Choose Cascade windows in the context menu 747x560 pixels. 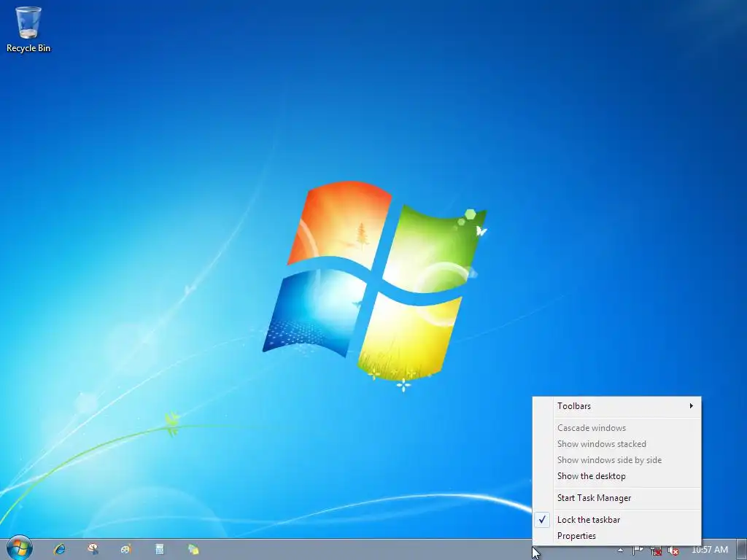616,427
